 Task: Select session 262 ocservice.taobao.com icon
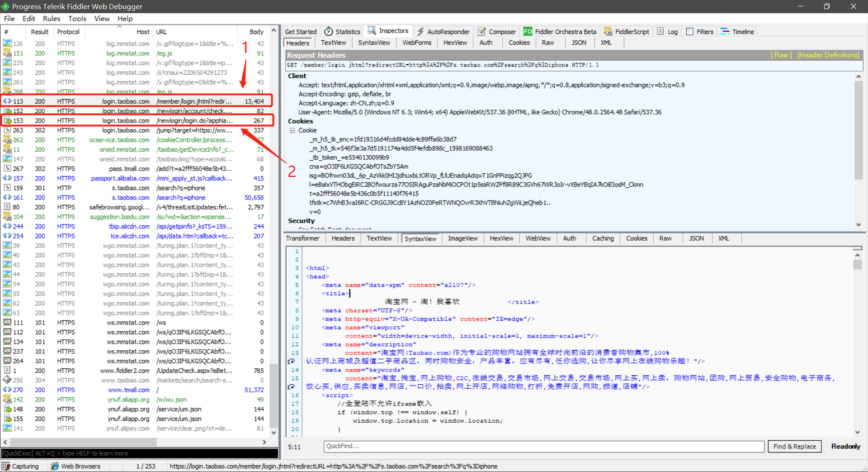coord(7,140)
